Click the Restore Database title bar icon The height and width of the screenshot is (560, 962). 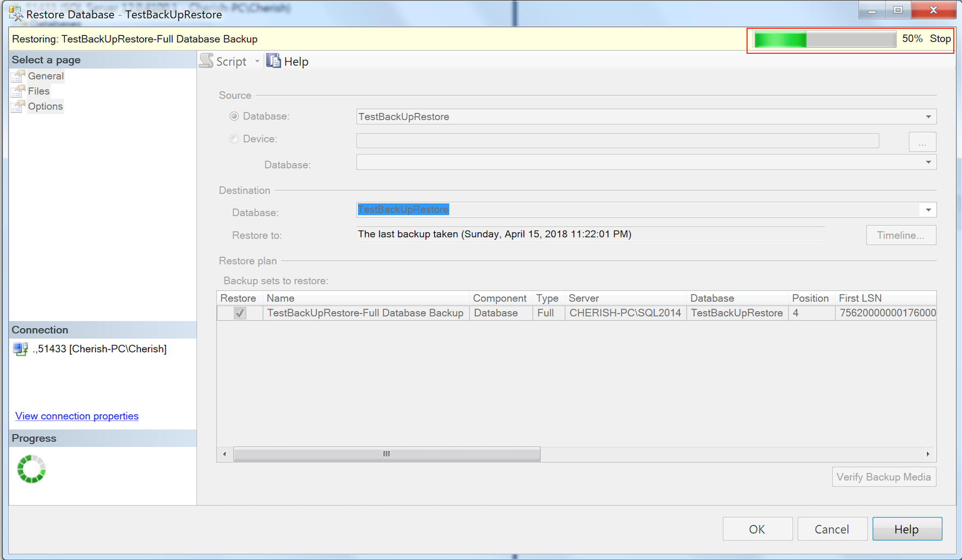click(x=16, y=14)
